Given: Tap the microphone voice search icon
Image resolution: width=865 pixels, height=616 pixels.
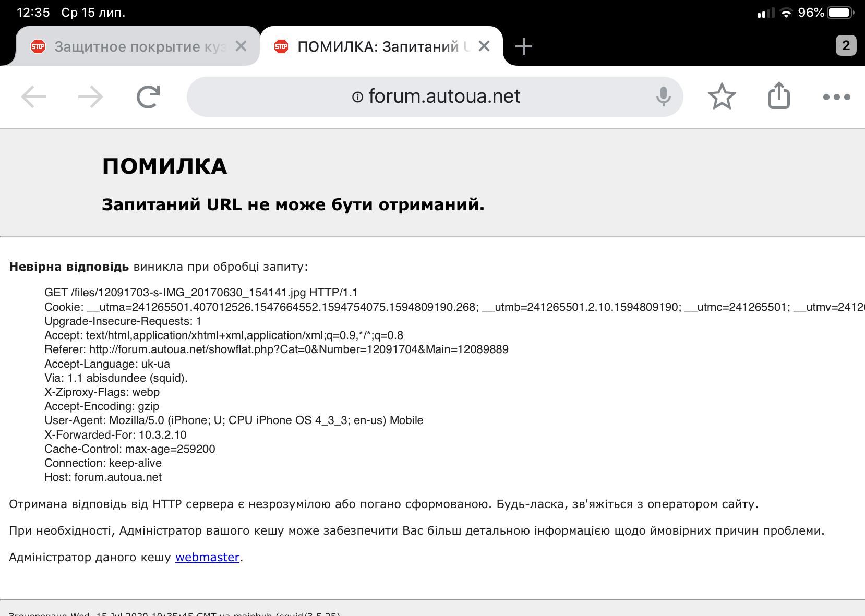Looking at the screenshot, I should 663,96.
